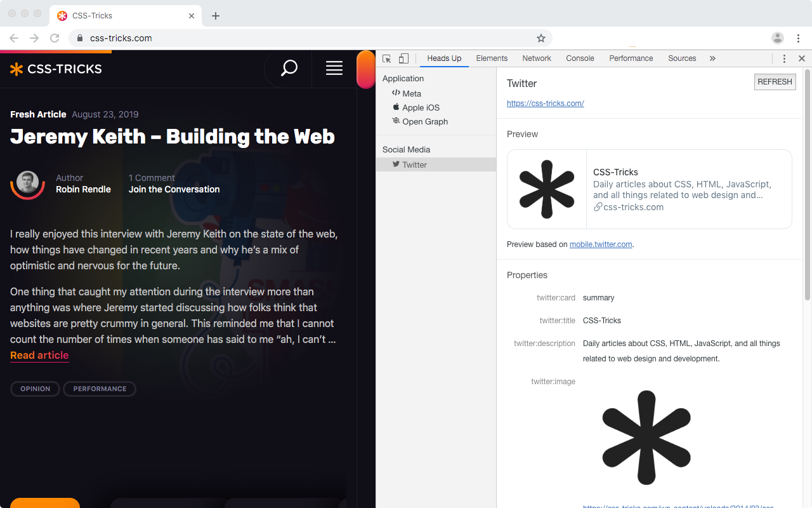Viewport: 812px width, 508px height.
Task: Click the lock icon in address bar
Action: coord(80,38)
